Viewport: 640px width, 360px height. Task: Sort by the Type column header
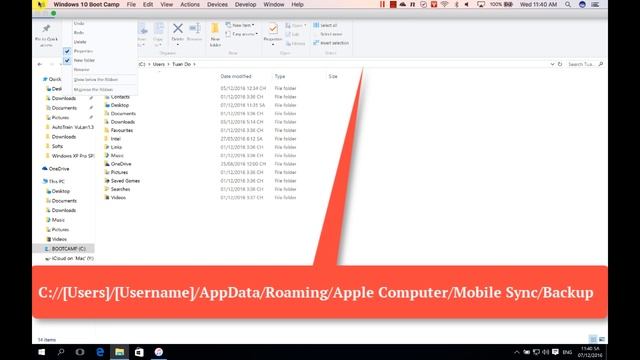coord(280,76)
